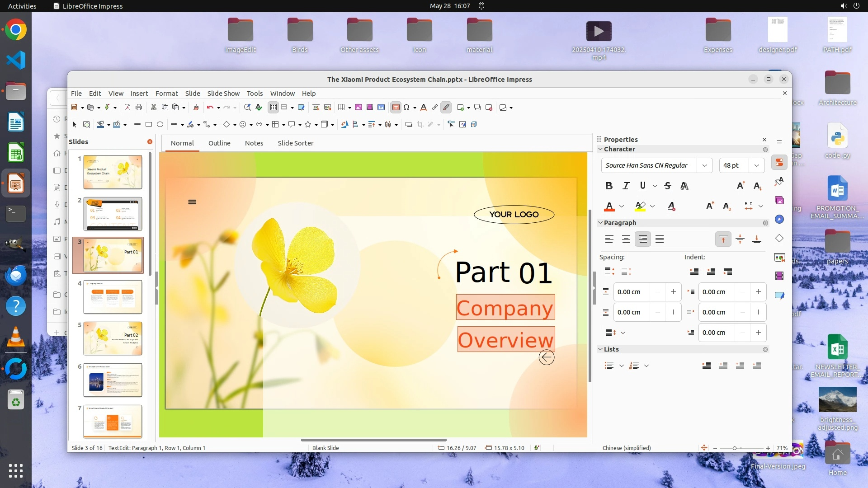Select the Rectangle drawing tool
This screenshot has height=488, width=868.
pos(149,124)
